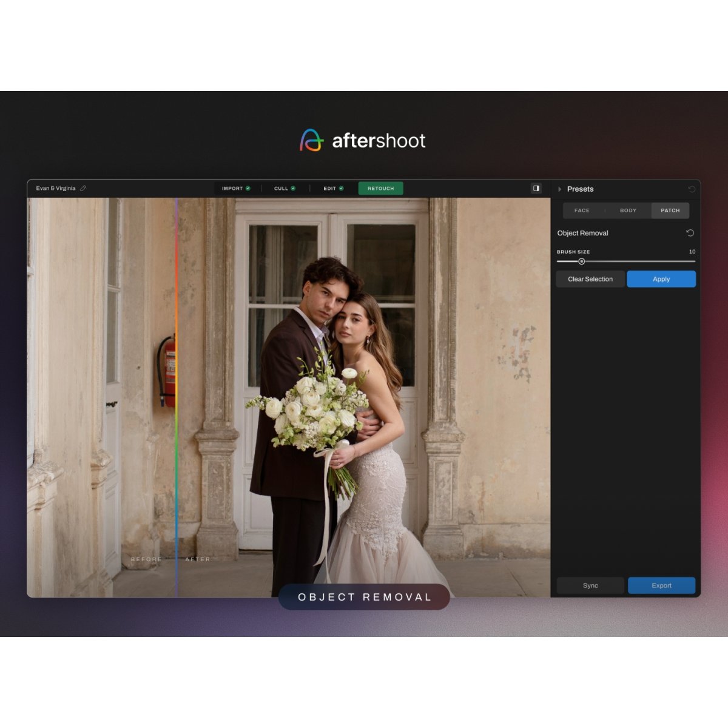Click Clear Selection button
Screen dimensions: 728x728
coord(590,279)
